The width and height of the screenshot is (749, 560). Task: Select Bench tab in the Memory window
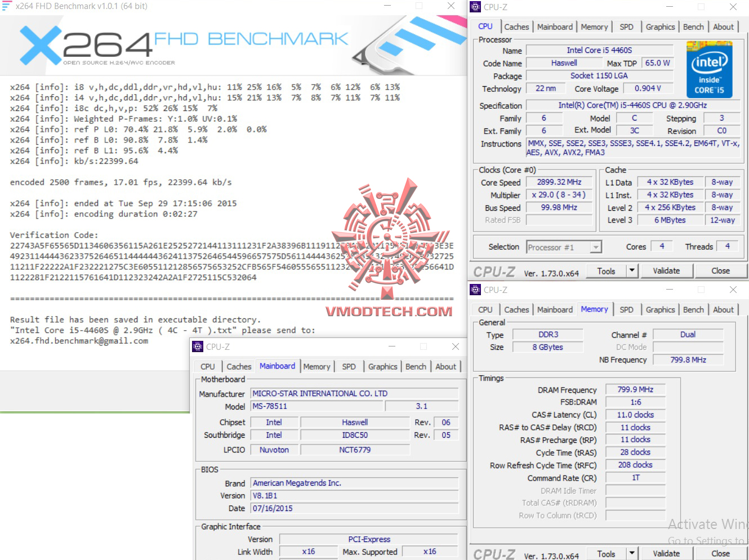(693, 310)
